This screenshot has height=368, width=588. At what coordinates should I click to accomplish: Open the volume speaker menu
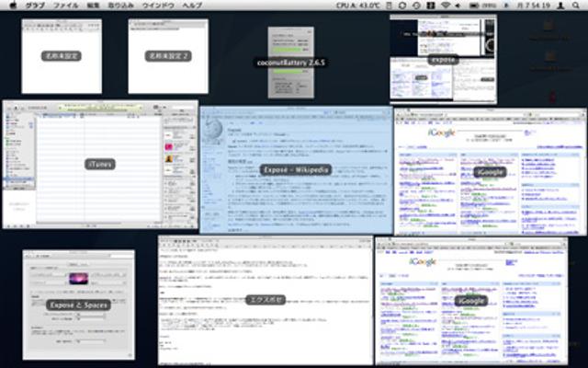coord(458,6)
